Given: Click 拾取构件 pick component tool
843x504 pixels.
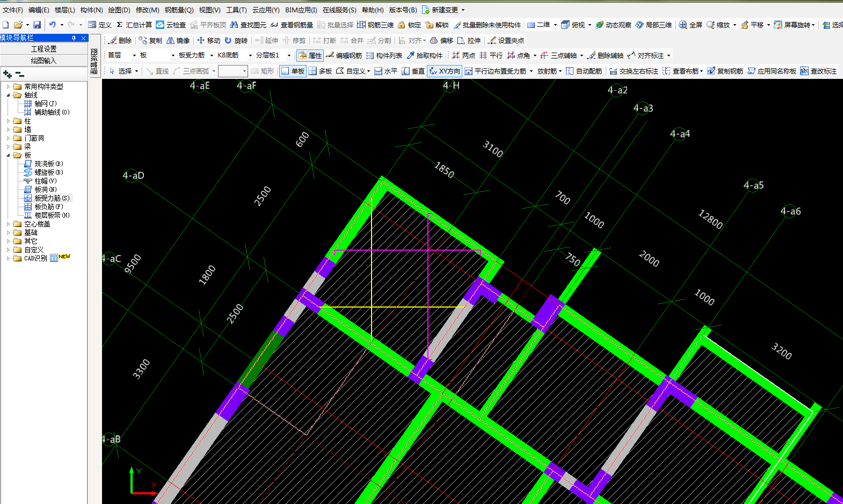Looking at the screenshot, I should [x=425, y=55].
